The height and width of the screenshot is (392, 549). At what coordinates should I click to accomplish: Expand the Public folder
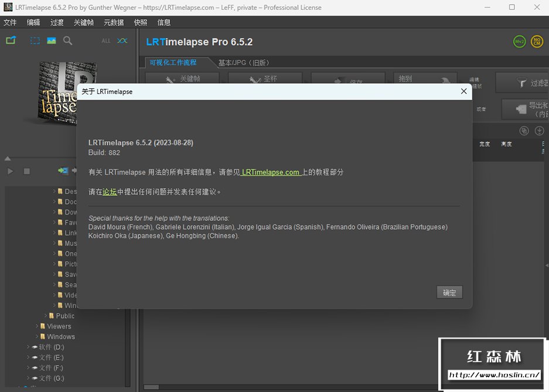click(x=46, y=316)
